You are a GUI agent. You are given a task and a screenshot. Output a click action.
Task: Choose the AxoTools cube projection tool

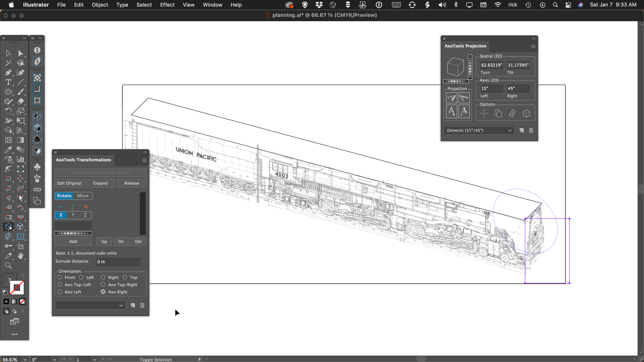tap(8, 227)
